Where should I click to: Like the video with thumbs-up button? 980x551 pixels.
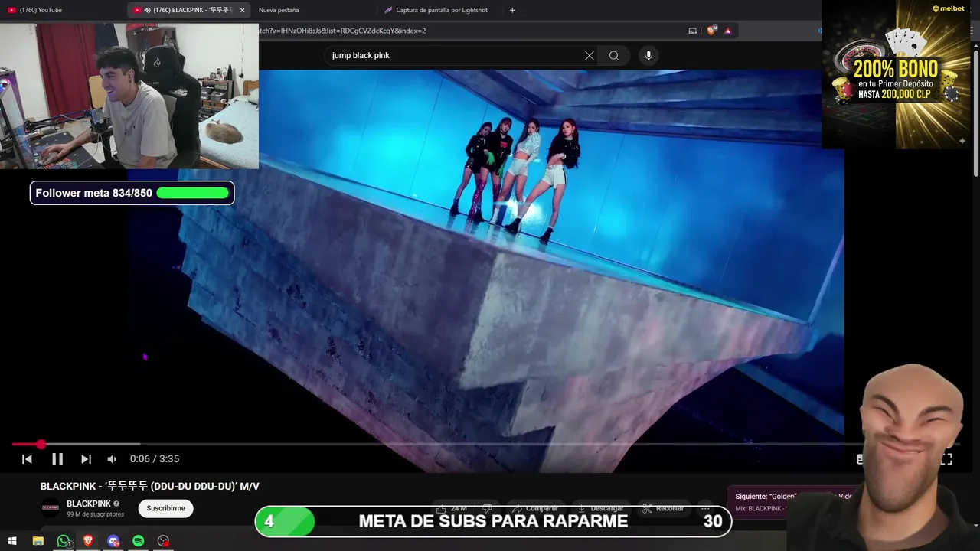tap(451, 508)
